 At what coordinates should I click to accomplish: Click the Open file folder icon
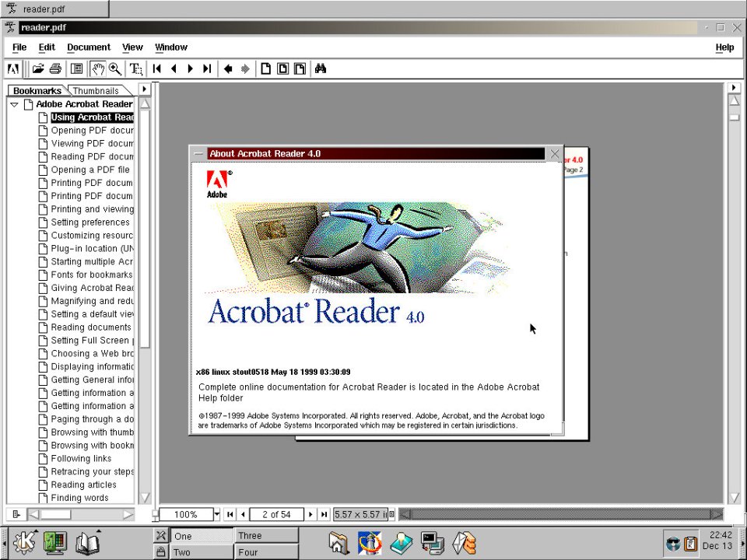[x=37, y=68]
